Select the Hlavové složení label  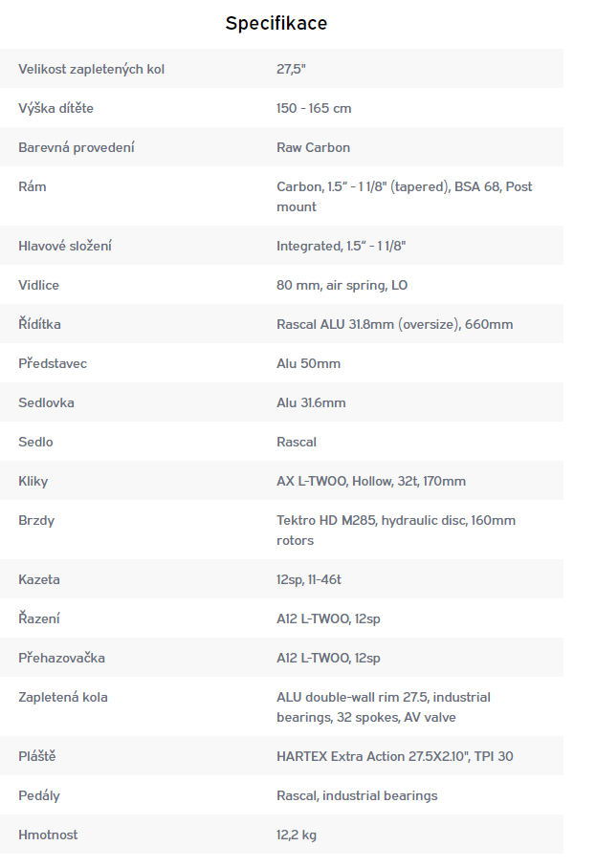click(65, 246)
